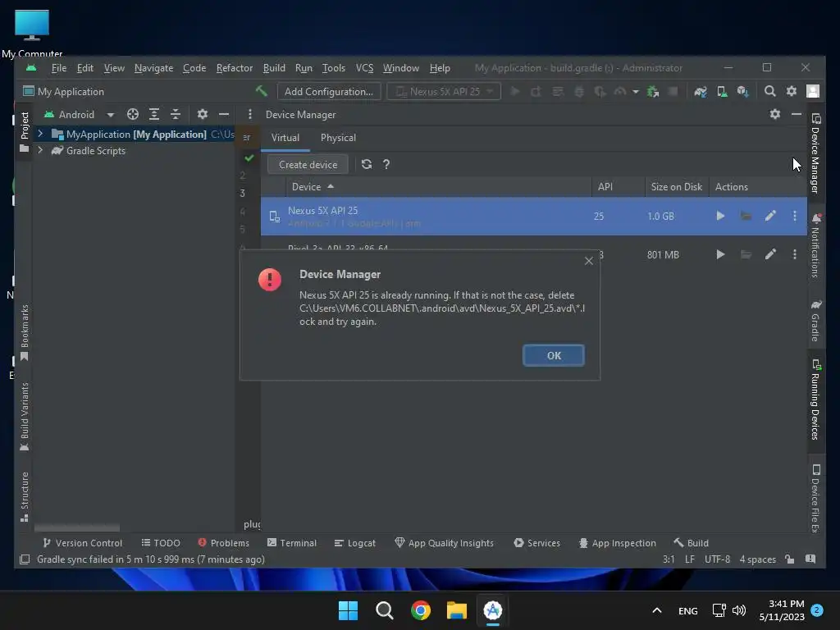This screenshot has height=630, width=840.
Task: Click Add Configuration button
Action: tap(329, 92)
